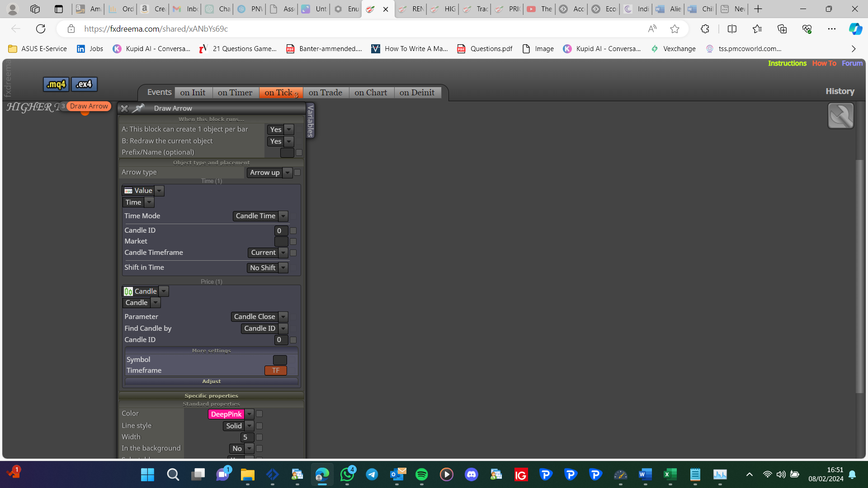This screenshot has height=488, width=868.
Task: Click the Symbol input field
Action: pyautogui.click(x=280, y=360)
